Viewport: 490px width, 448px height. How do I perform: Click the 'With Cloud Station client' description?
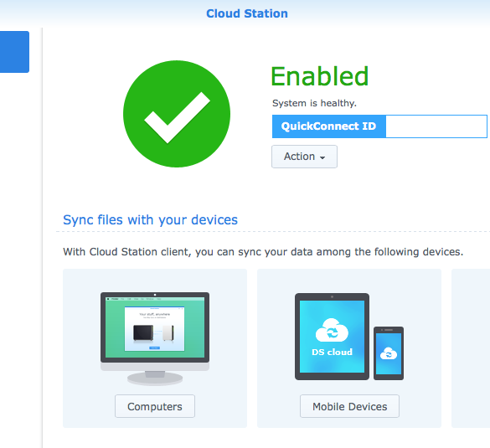click(x=263, y=252)
